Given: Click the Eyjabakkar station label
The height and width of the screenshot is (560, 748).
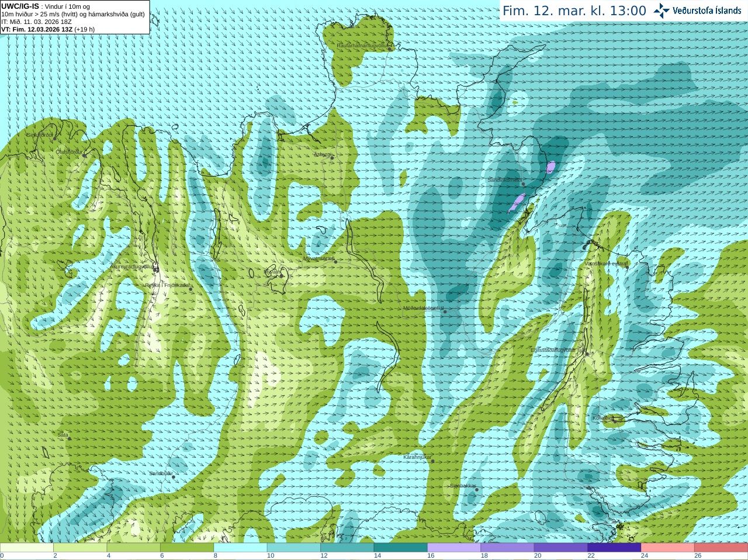Looking at the screenshot, I should click(463, 486).
